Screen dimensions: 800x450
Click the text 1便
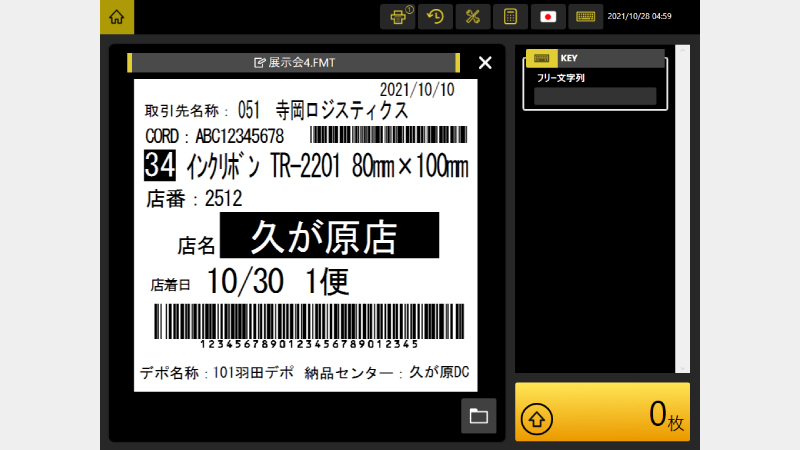point(328,281)
